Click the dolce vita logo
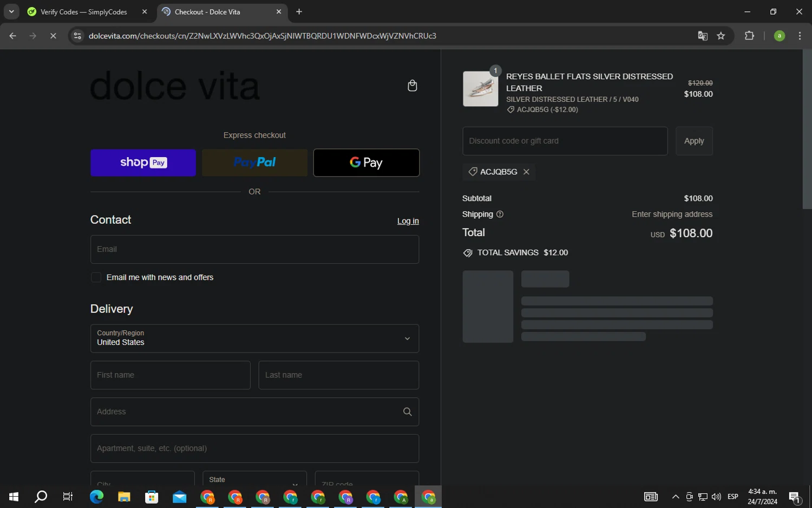The width and height of the screenshot is (812, 508). pos(175,86)
